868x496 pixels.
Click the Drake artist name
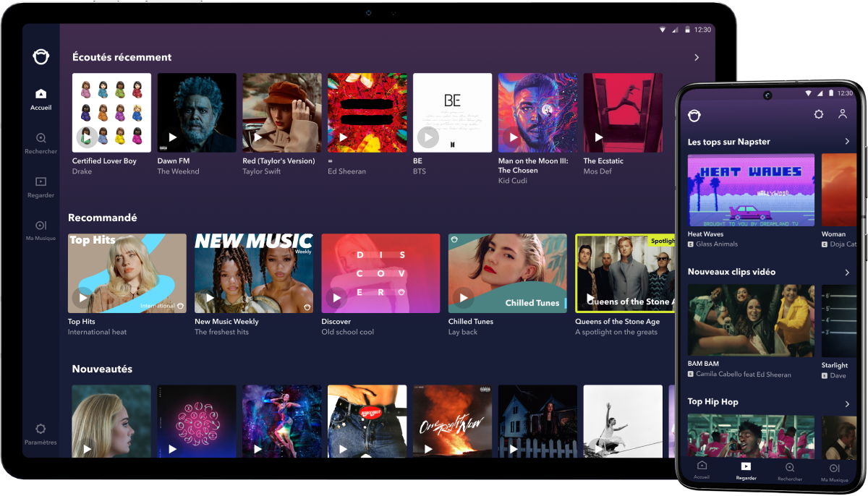(82, 171)
